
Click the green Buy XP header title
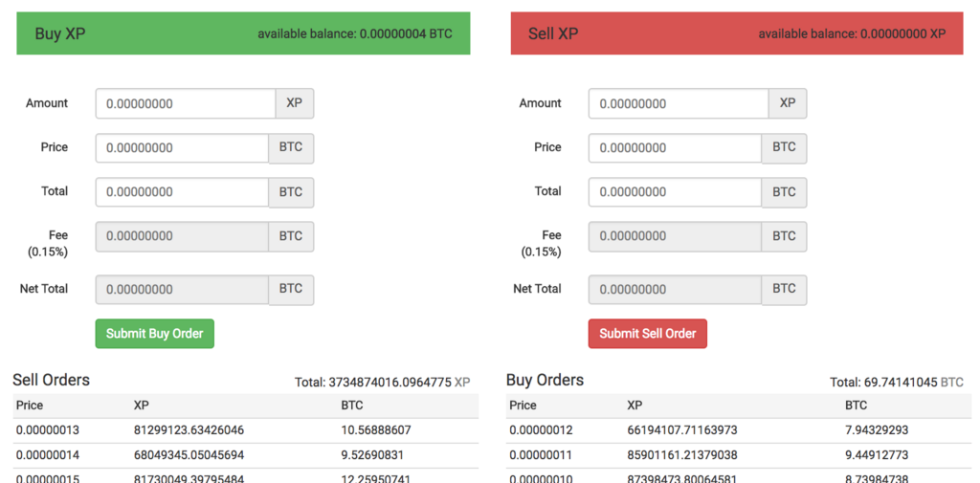[60, 33]
